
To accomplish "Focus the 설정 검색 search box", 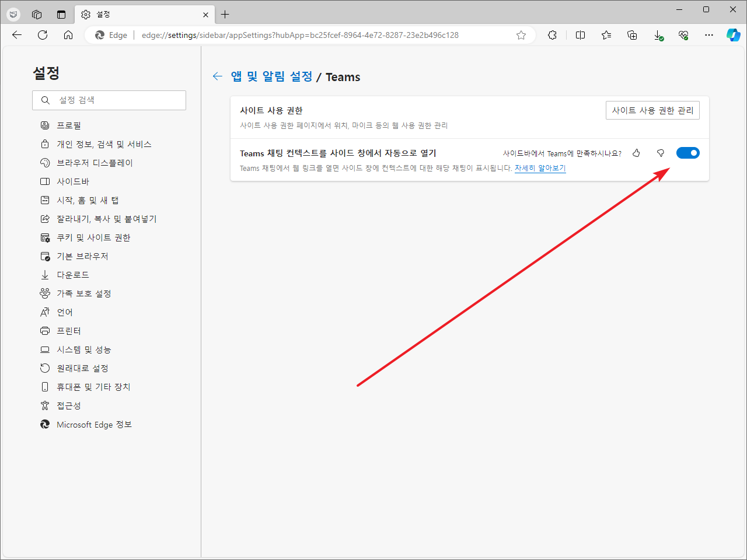I will [x=109, y=100].
